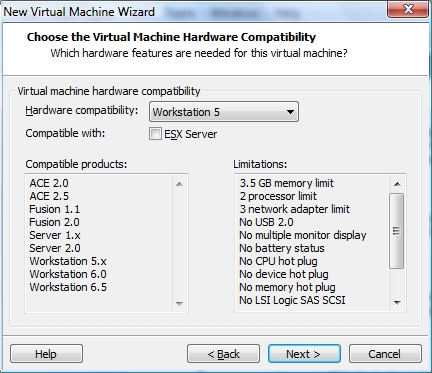Screen dimensions: 432x373
Task: Click the 'Limitations:' label
Action: coord(260,164)
